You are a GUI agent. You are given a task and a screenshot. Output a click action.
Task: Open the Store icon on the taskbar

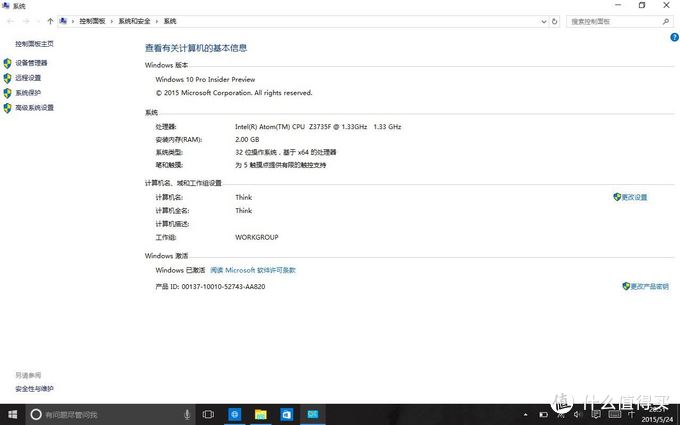click(287, 415)
